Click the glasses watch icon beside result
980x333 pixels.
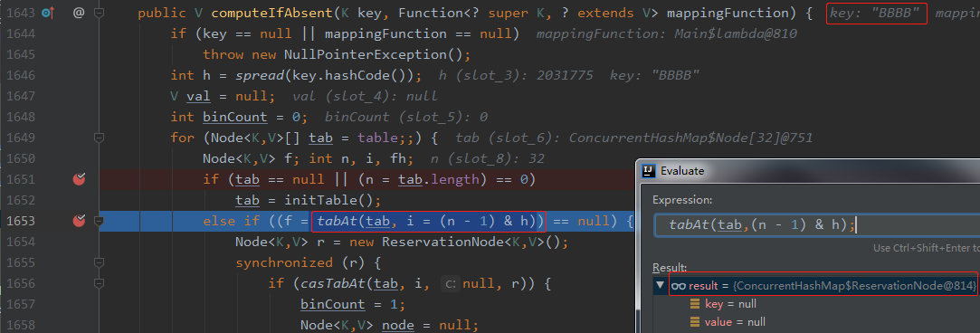coord(678,286)
